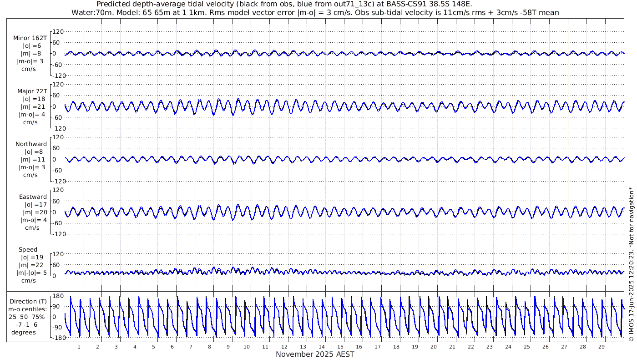Click the '120' tick of Minor 162T panel
This screenshot has width=637, height=364.
58,31
